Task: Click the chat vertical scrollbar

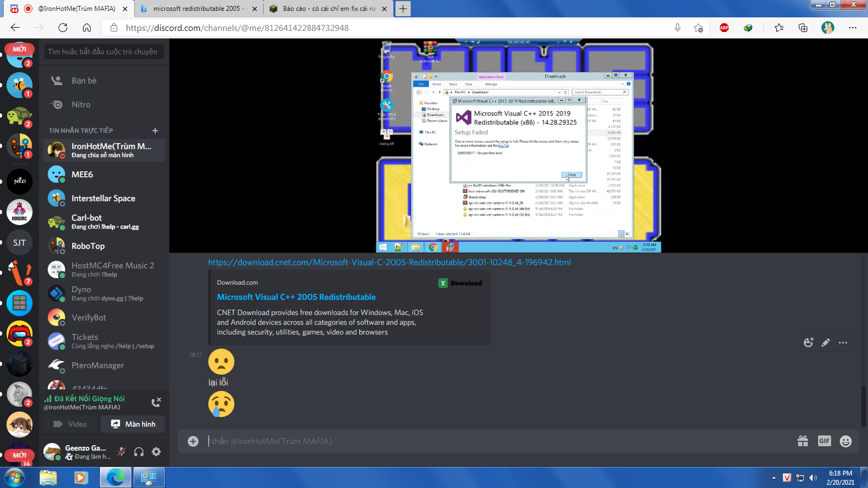Action: coord(864,407)
